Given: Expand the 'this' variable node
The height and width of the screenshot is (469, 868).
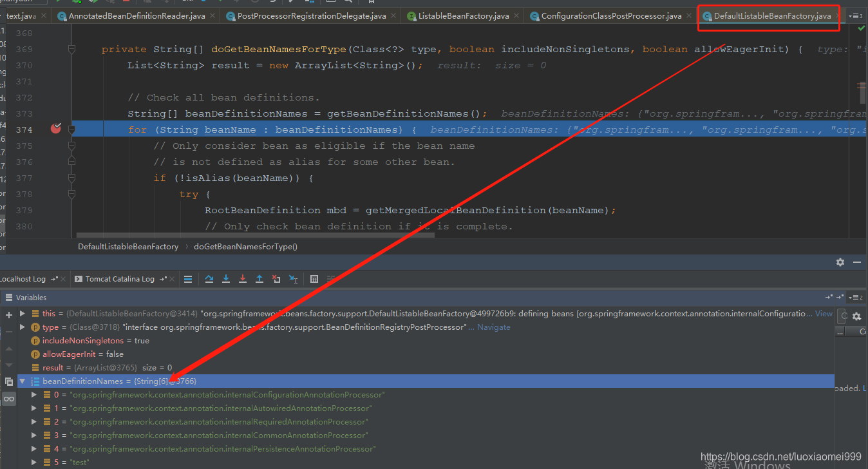Looking at the screenshot, I should point(23,313).
